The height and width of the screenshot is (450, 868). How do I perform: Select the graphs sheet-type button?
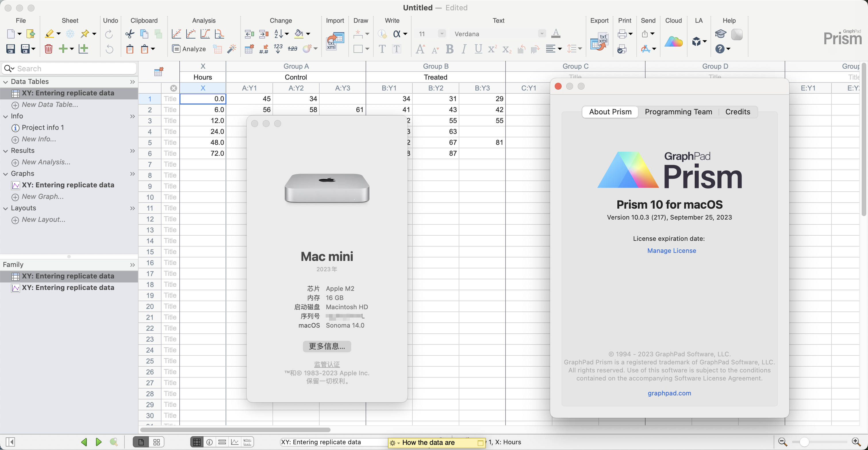coord(235,442)
